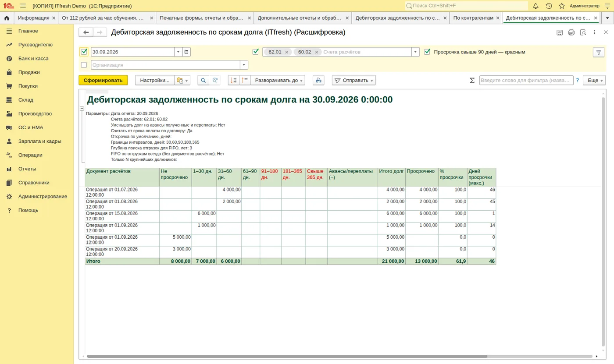Image resolution: width=614 pixels, height=364 pixels.
Task: Open the Отправить dropdown menu
Action: pos(354,80)
